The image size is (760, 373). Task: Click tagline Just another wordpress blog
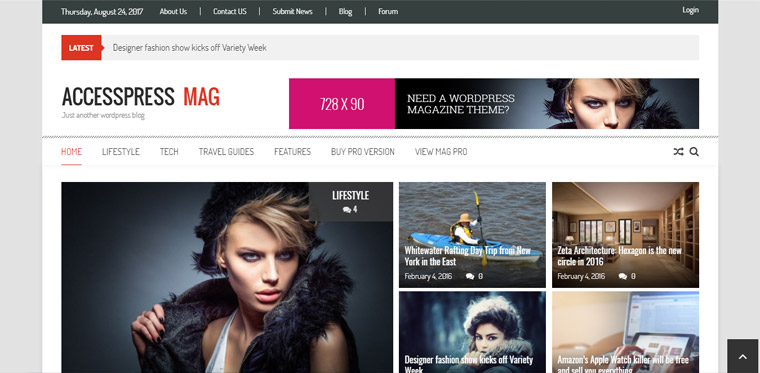pos(103,115)
